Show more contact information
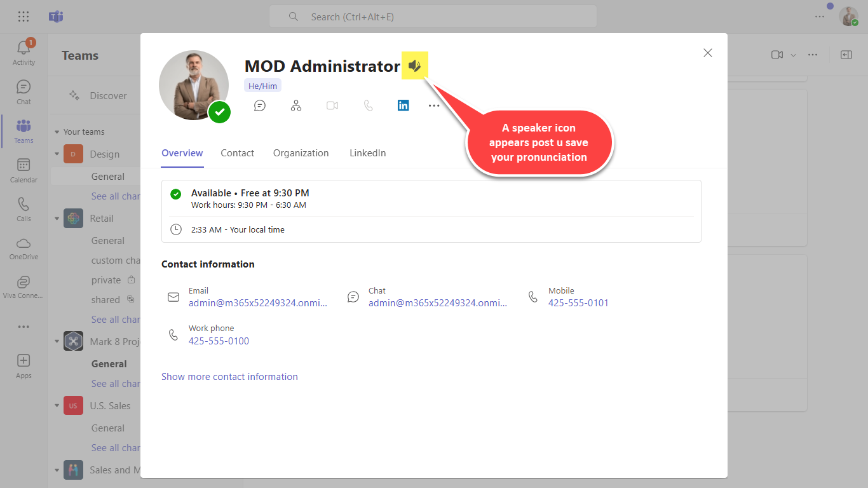Screen dimensions: 868x488 (x=229, y=376)
